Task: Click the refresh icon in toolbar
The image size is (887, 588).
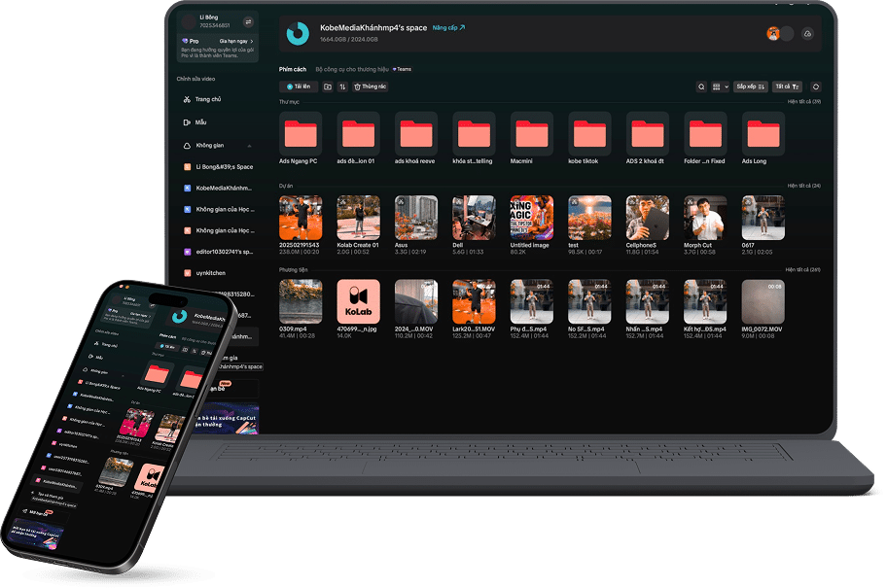Action: (815, 86)
